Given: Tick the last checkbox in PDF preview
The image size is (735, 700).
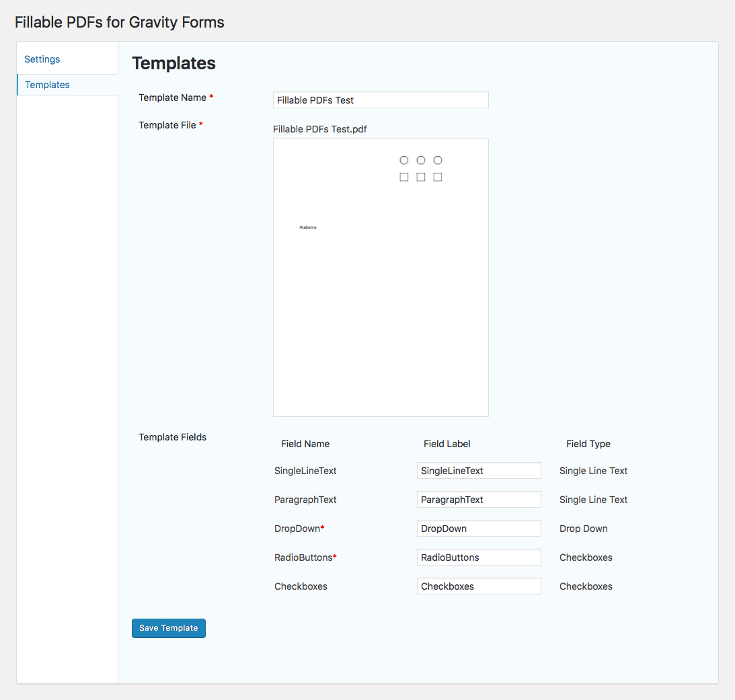Looking at the screenshot, I should tap(438, 177).
